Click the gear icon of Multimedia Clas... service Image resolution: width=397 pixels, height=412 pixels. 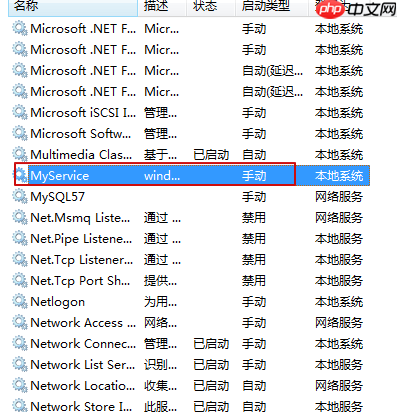pos(20,154)
